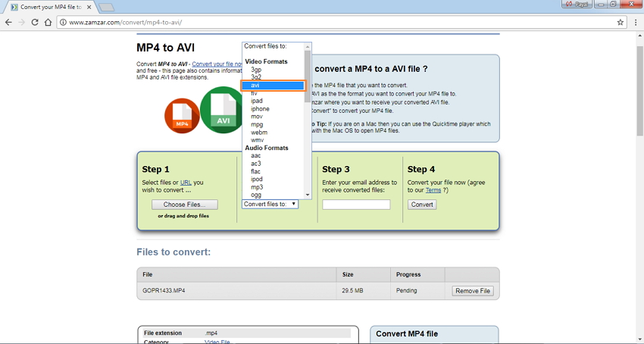
Task: Click the address bar URL
Action: tap(125, 22)
